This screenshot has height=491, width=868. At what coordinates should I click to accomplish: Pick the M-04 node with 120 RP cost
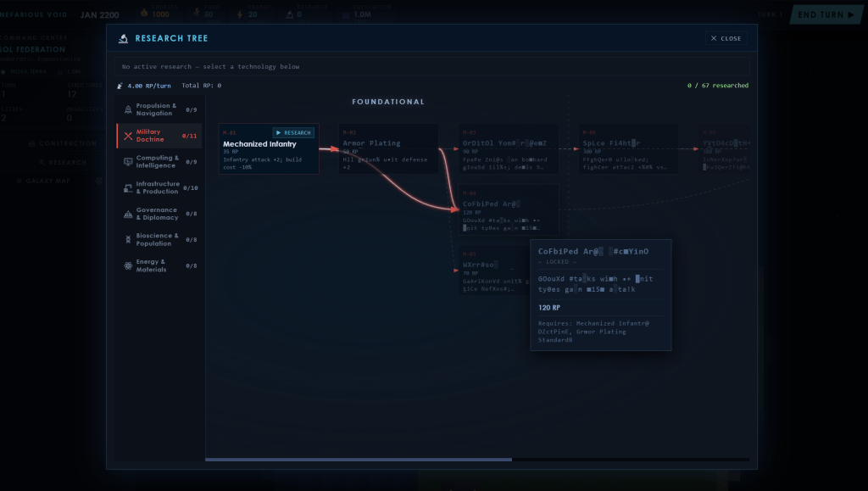click(509, 209)
